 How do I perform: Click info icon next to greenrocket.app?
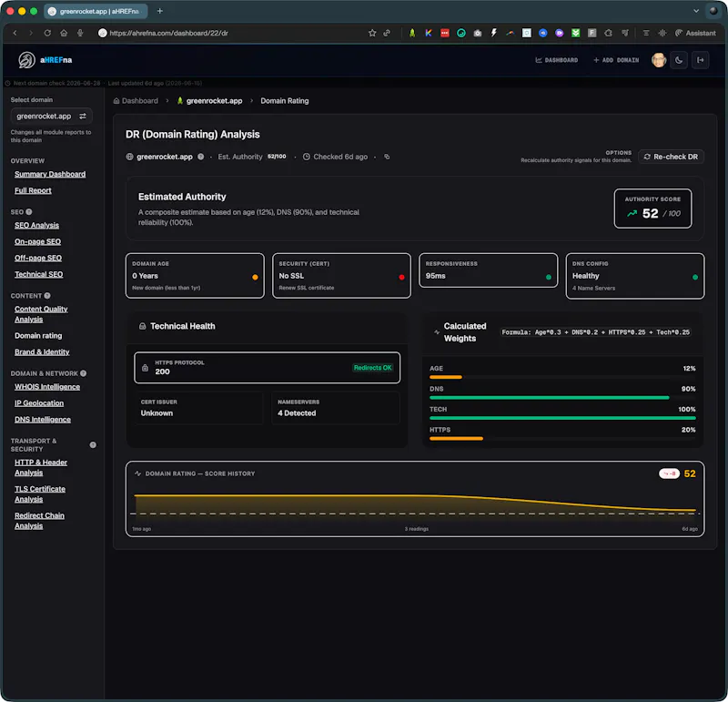(200, 157)
